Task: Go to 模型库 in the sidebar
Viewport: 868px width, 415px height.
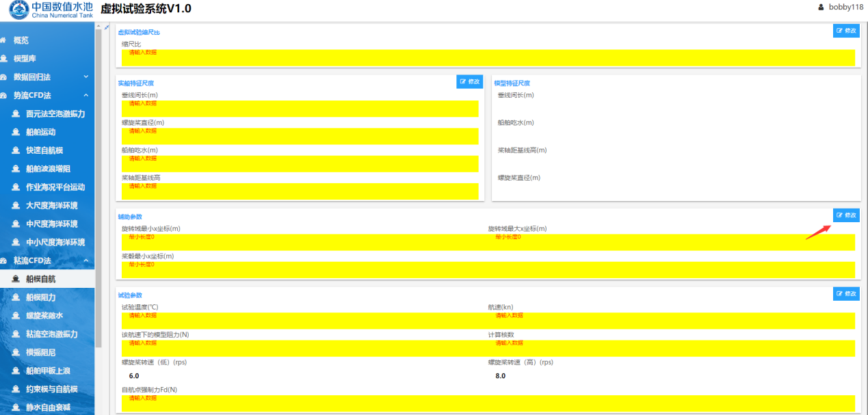Action: point(25,59)
